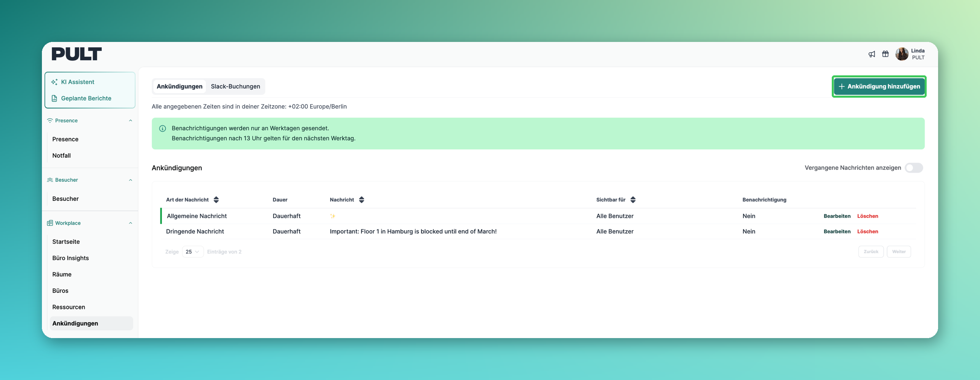
Task: Edit the Allgemeine Nachricht row
Action: click(x=837, y=216)
